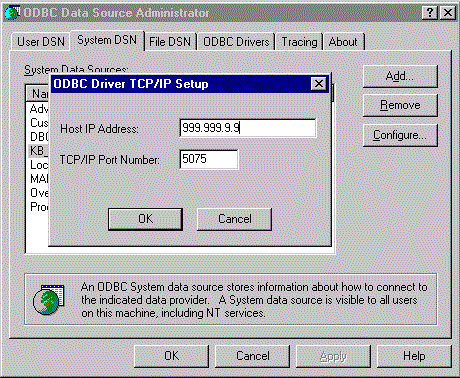Image resolution: width=460 pixels, height=378 pixels.
Task: Open Help for the administrator
Action: (414, 356)
